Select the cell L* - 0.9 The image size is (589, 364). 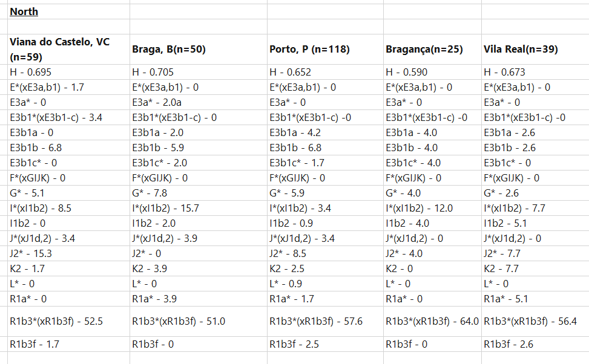coord(325,284)
